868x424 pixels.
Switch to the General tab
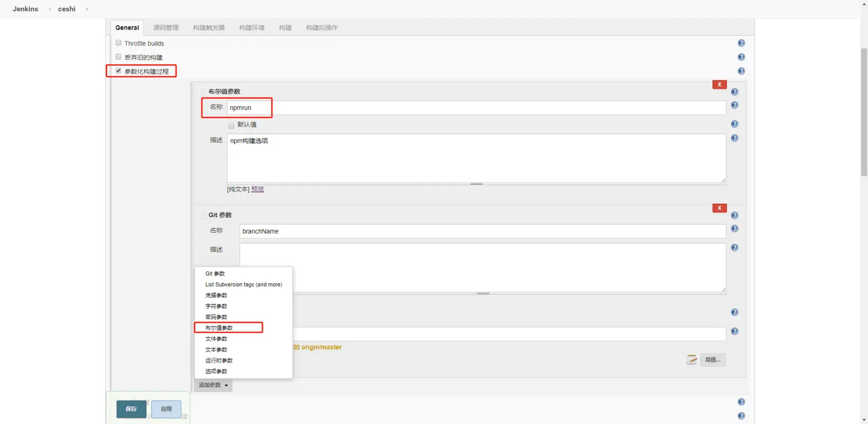(x=127, y=28)
